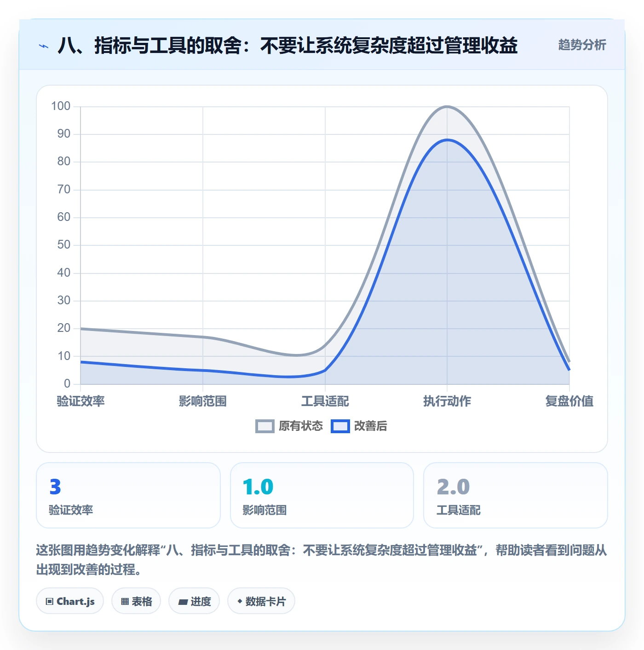Click the 执行动作 x-axis label
Image resolution: width=644 pixels, height=650 pixels.
point(447,401)
